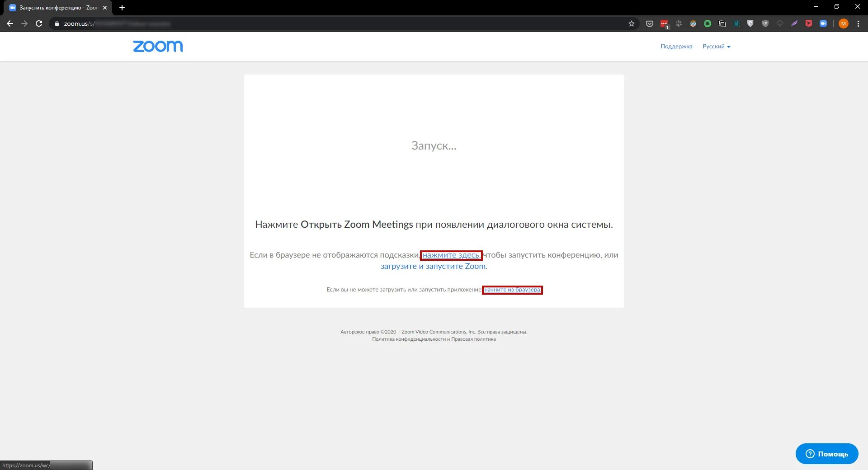
Task: Bookmark this page with the star icon
Action: tap(632, 23)
